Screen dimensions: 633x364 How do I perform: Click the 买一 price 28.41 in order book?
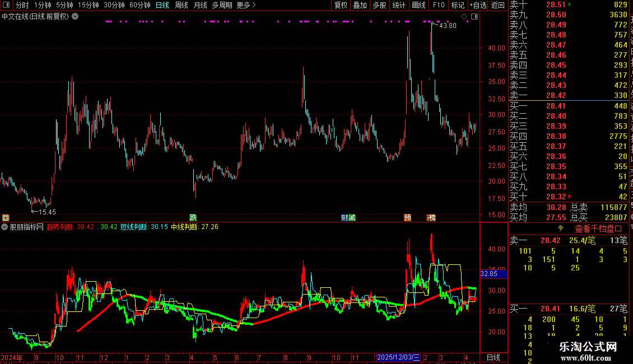tap(556, 106)
